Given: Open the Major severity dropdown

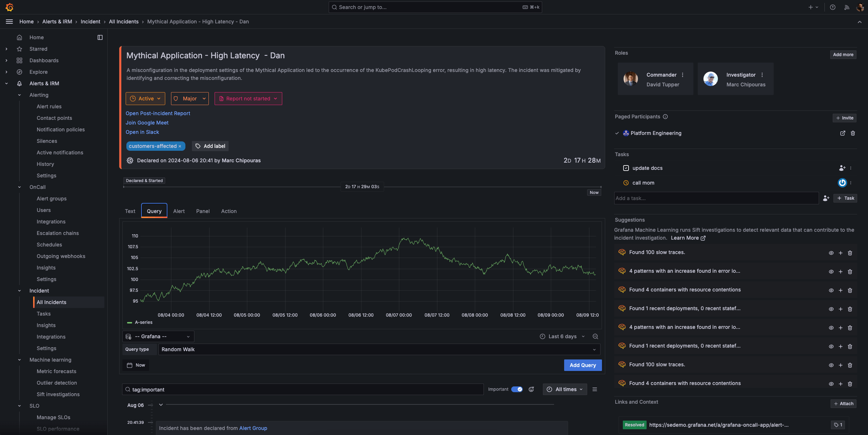Looking at the screenshot, I should coord(190,98).
